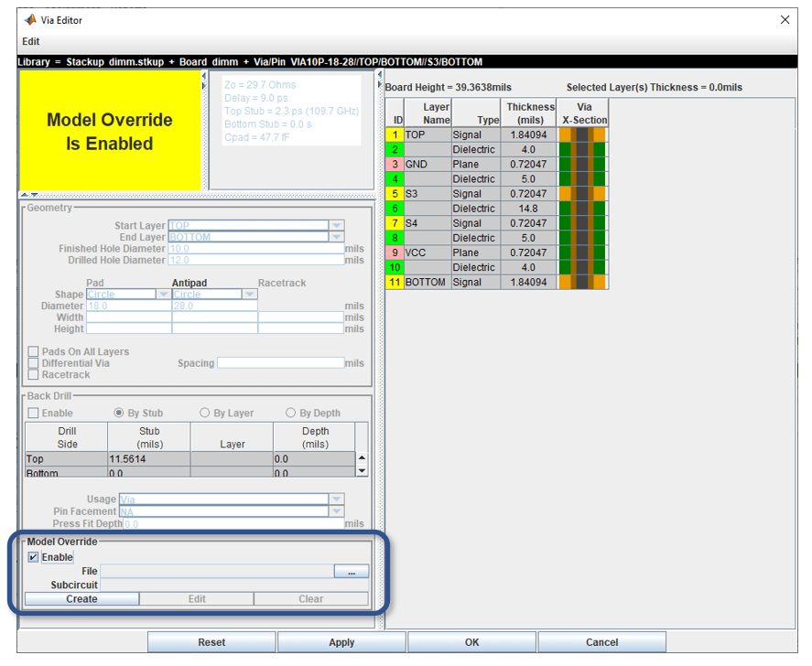Select the By Layer radio button
The width and height of the screenshot is (812, 666).
(205, 413)
